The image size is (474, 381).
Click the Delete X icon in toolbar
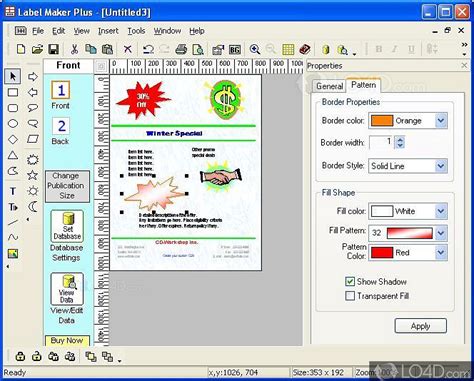click(127, 49)
